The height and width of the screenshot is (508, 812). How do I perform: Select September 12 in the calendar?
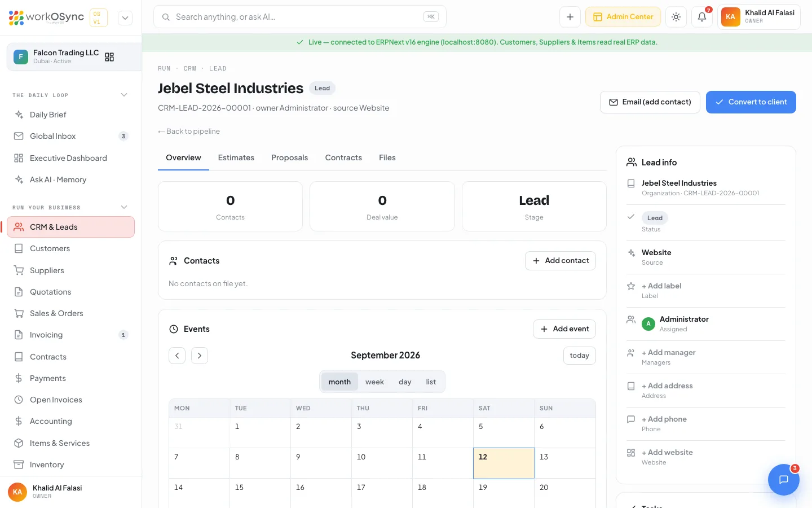pos(504,463)
